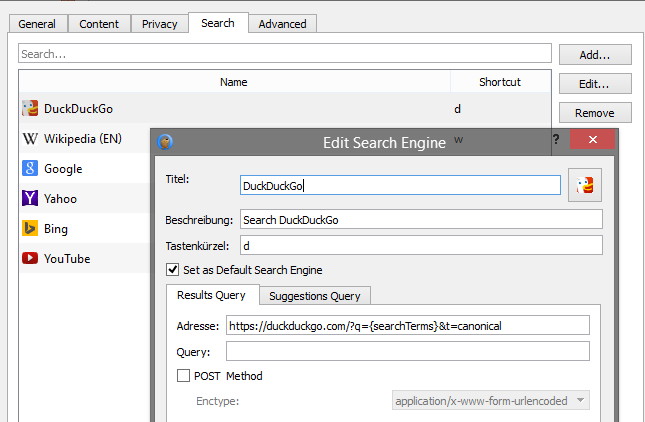Screen dimensions: 645x422
Task: Click the YouTube play icon in the list
Action: tap(30, 258)
